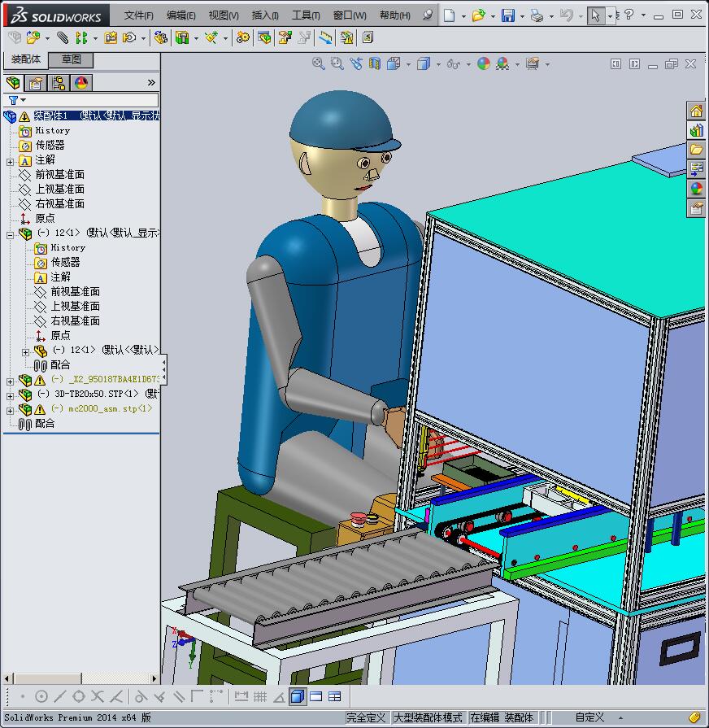Open the PropertyManager tab icon
Viewport: 709px width, 728px height.
(x=36, y=83)
